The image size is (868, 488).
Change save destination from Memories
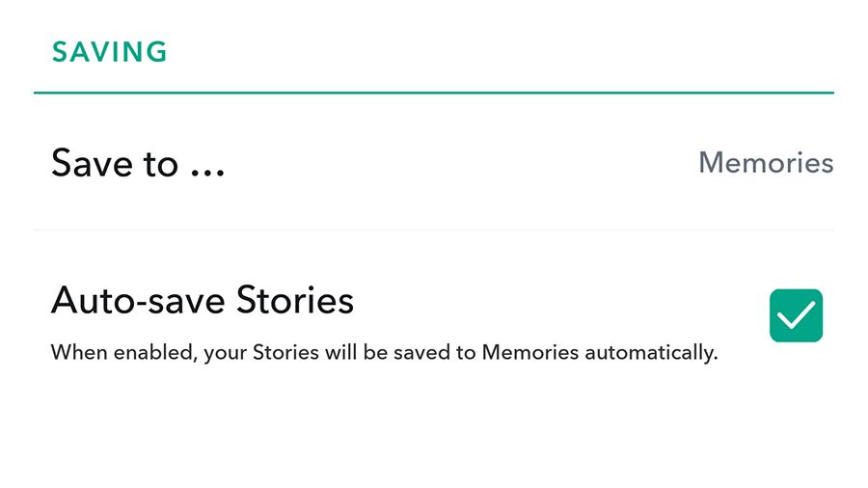[x=766, y=163]
